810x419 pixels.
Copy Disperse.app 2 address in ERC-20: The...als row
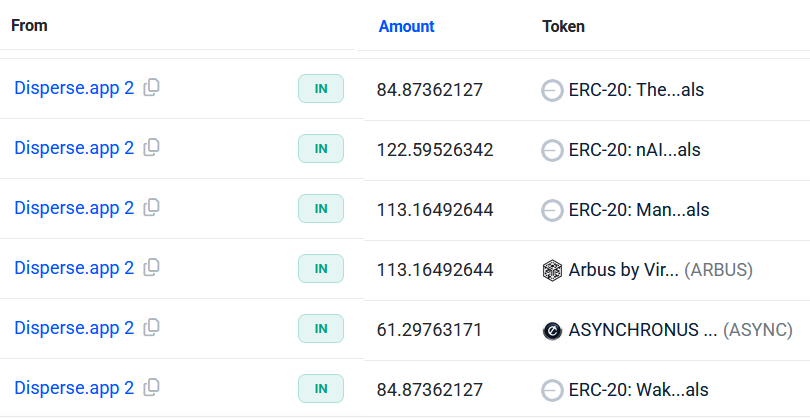[x=151, y=87]
